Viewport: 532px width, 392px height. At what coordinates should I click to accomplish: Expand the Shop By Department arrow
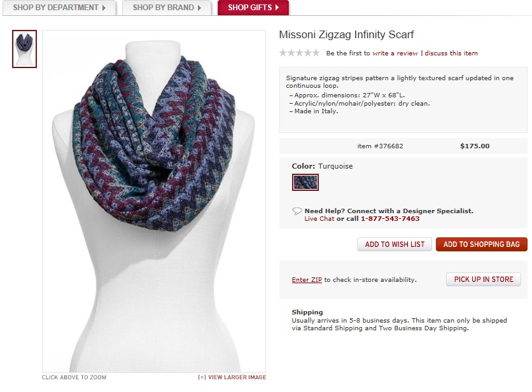point(104,8)
